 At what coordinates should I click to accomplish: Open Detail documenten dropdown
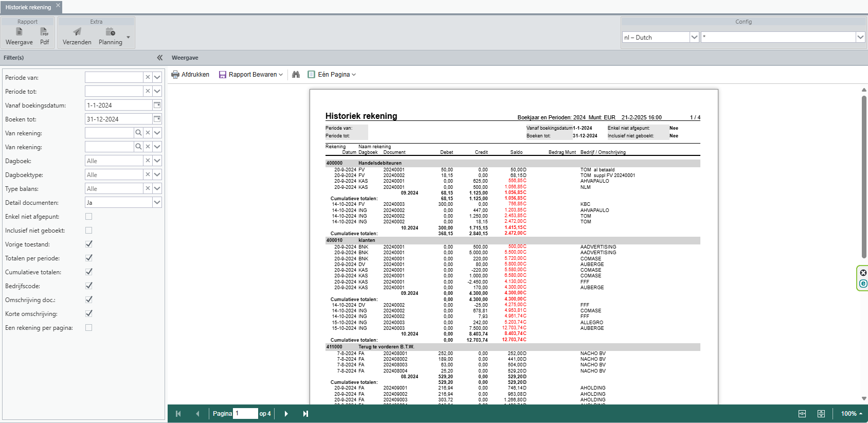[x=157, y=202]
